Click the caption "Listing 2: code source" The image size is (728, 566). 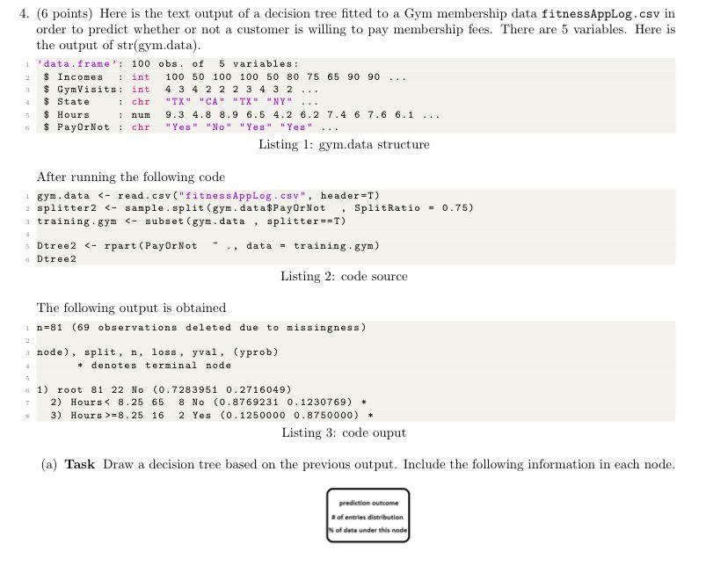click(x=344, y=277)
